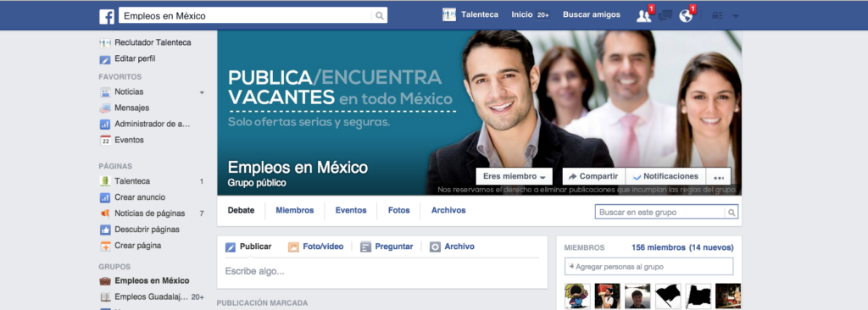Click the Empleos en México cover title
This screenshot has height=310, width=868.
tap(298, 168)
